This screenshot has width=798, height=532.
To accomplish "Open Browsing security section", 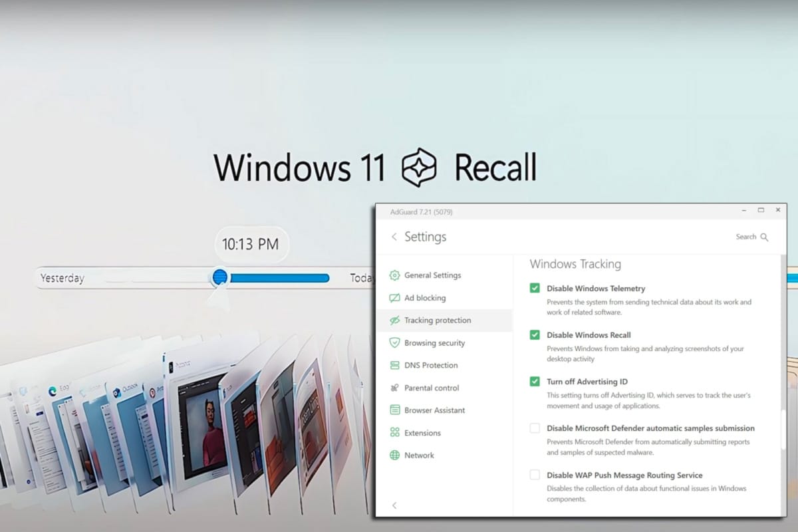I will coord(444,343).
